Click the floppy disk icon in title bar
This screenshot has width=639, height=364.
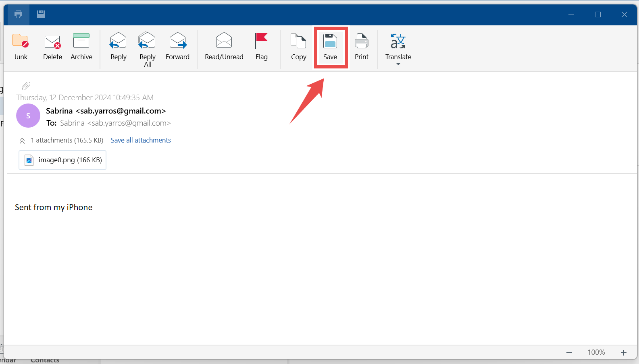41,14
